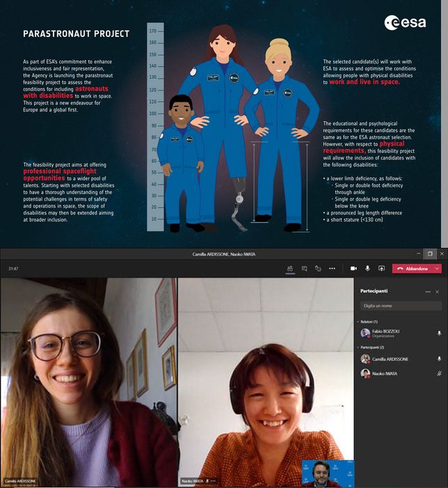Click the muted microphone icon beside Naoko IWATA

439,373
